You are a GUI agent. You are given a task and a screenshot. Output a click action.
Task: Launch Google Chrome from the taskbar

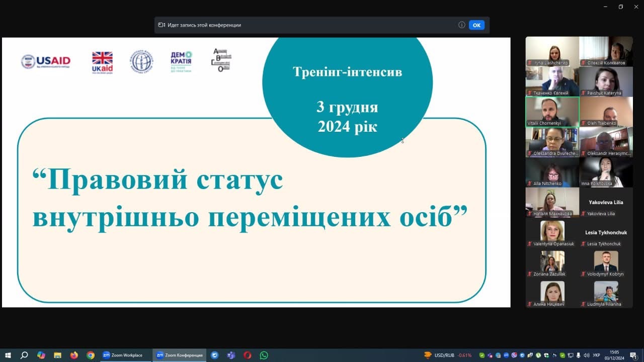coord(91,355)
